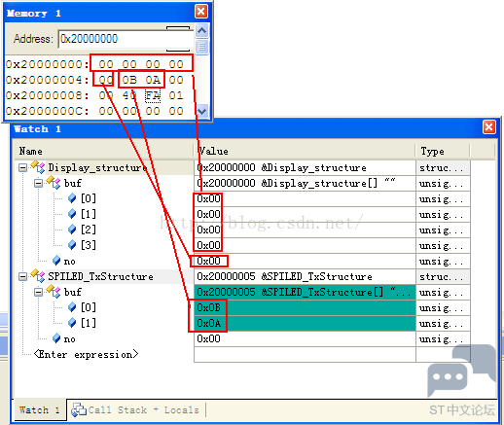Click memory byte 0B in 0x20000004 row

(129, 80)
